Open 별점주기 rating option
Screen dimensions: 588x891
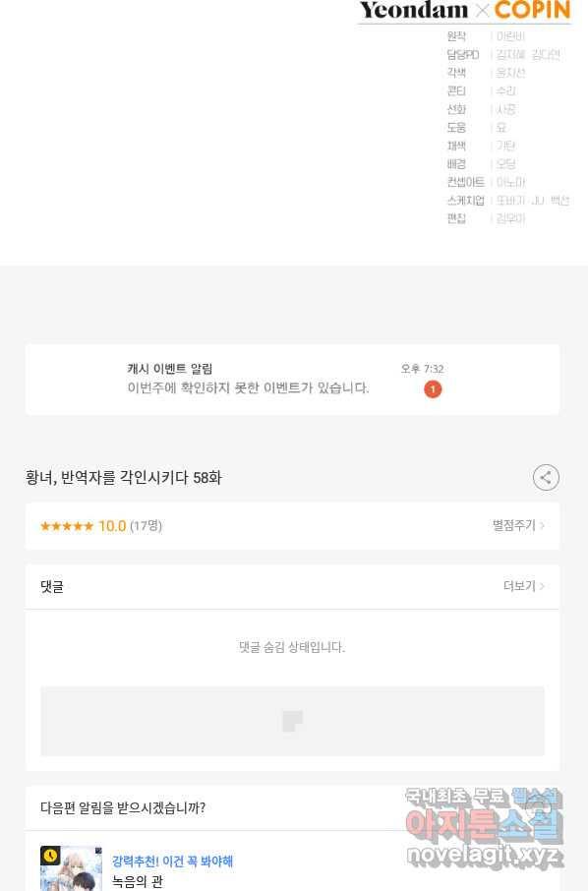tap(513, 525)
